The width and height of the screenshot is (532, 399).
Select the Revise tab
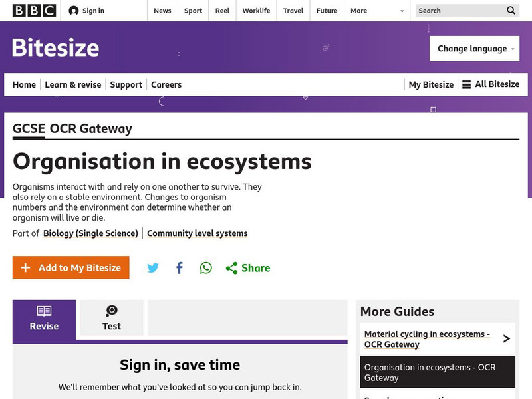pyautogui.click(x=44, y=318)
